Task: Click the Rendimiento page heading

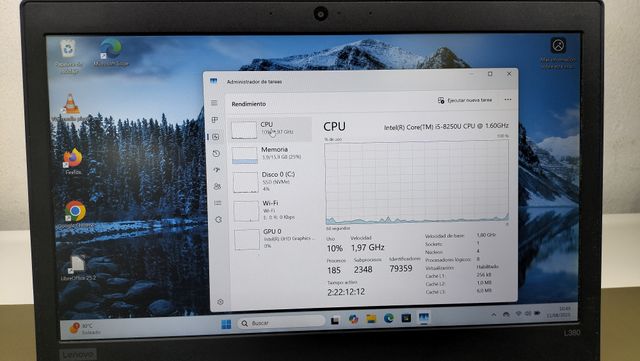Action: pos(249,104)
